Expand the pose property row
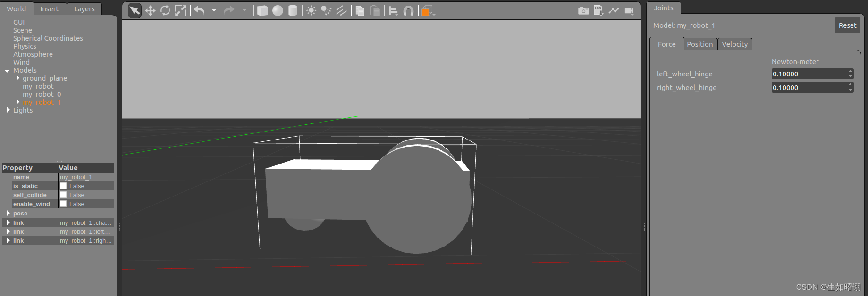This screenshot has width=868, height=296. pos(8,213)
